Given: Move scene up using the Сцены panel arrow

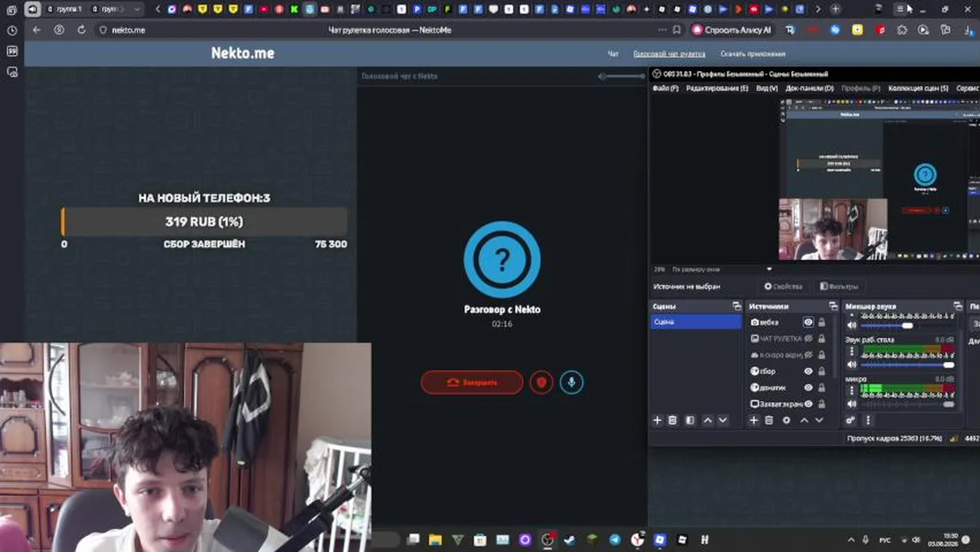Looking at the screenshot, I should [708, 420].
